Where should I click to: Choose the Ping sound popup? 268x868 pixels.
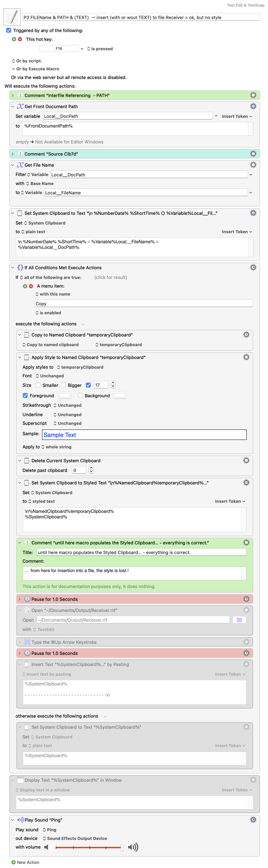point(50,830)
